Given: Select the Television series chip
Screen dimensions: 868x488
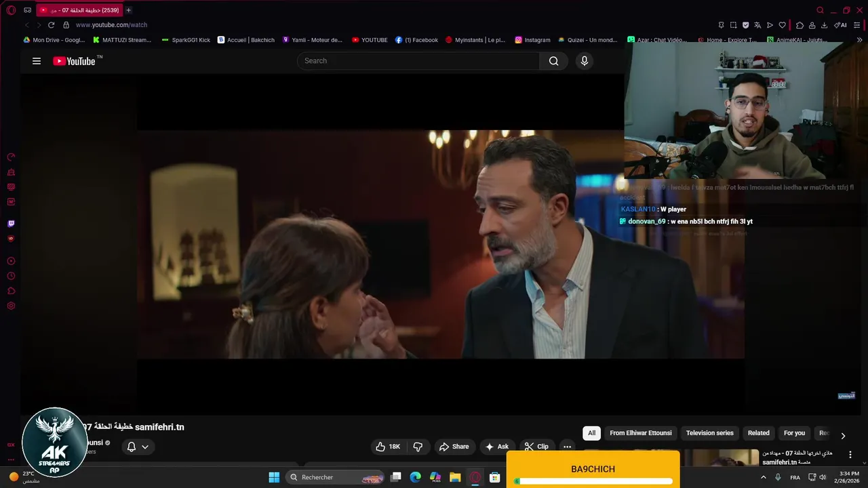Looking at the screenshot, I should (x=710, y=433).
